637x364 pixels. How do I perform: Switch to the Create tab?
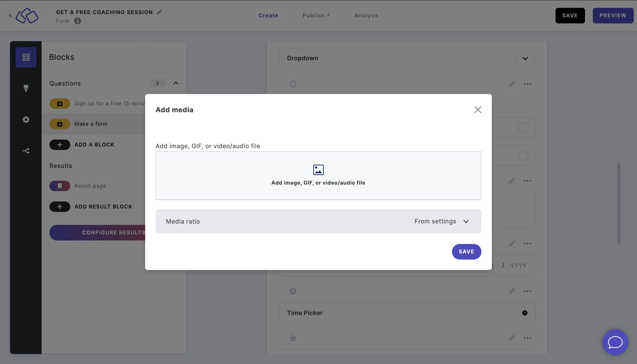tap(268, 16)
